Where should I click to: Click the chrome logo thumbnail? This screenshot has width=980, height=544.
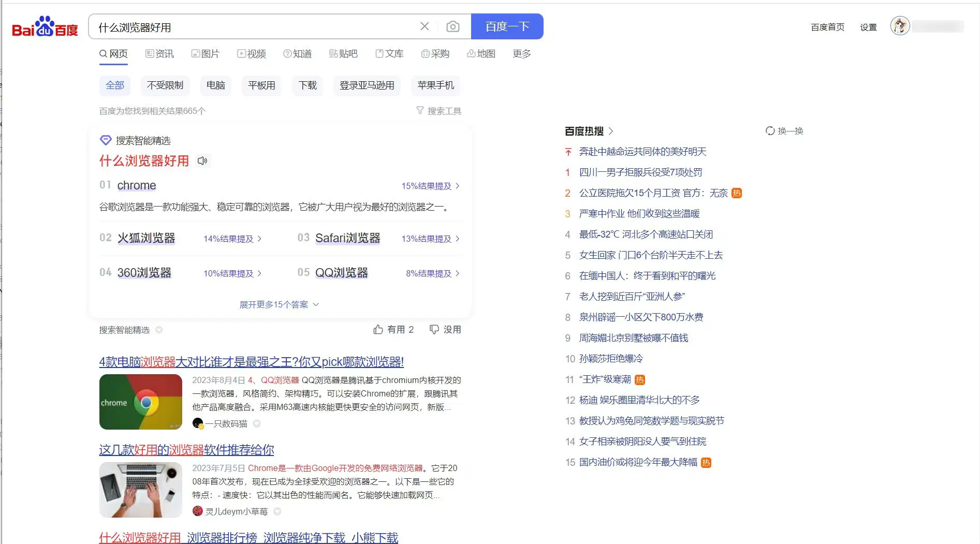(x=141, y=402)
